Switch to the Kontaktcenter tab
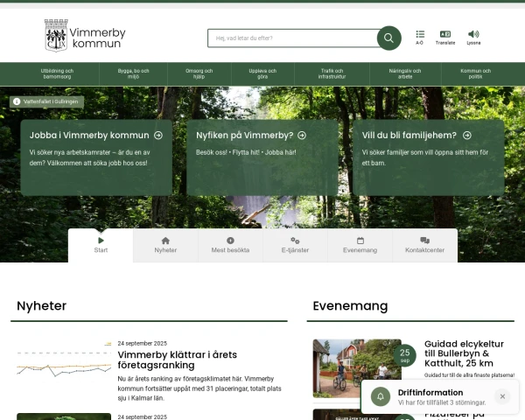The width and height of the screenshot is (525, 420). pos(425,245)
